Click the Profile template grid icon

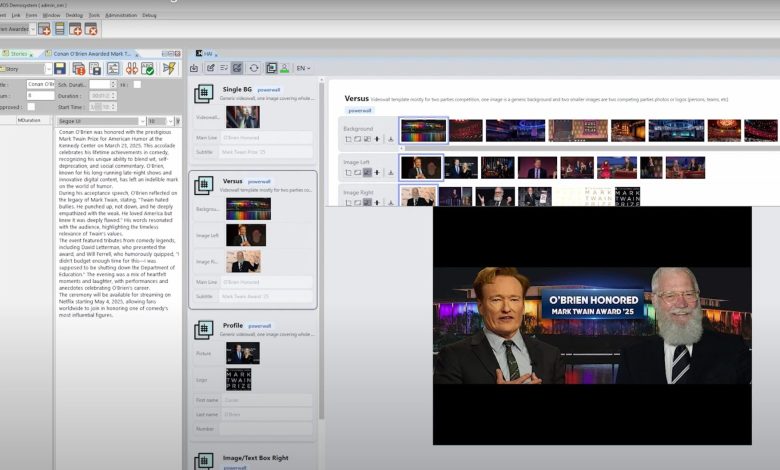204,327
